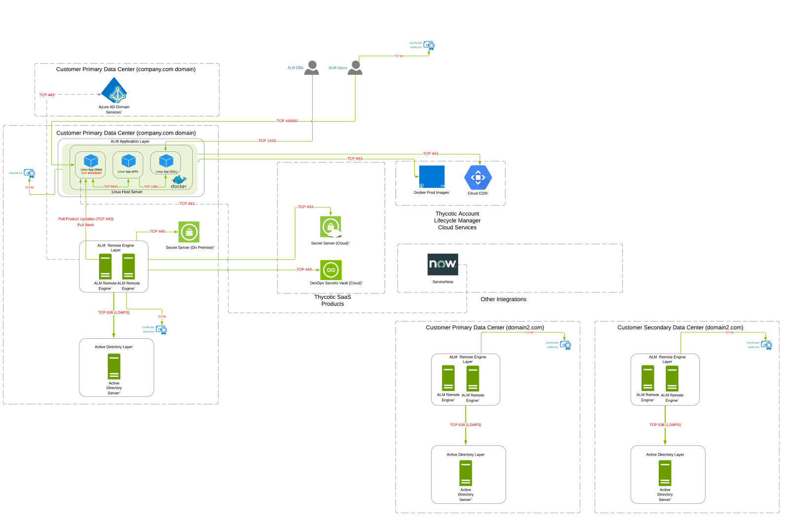Select the Internal CA certificate icon

(x=30, y=174)
